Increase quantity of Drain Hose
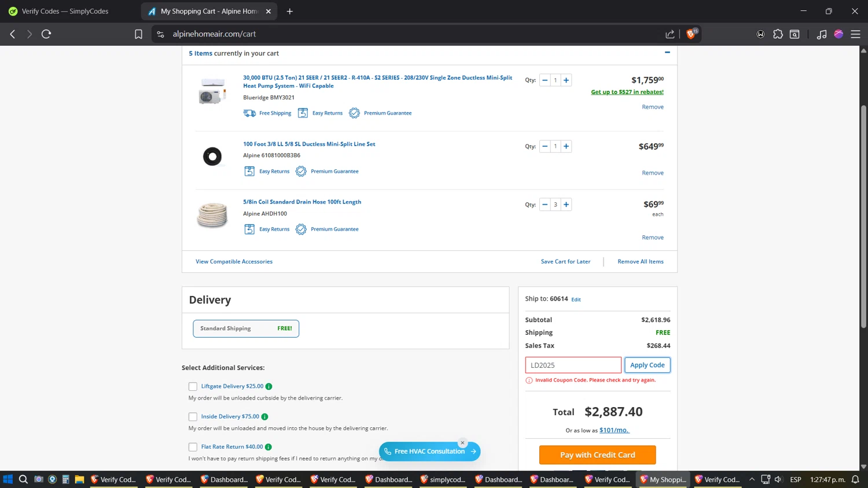Screen dimensions: 868x488 pos(566,205)
